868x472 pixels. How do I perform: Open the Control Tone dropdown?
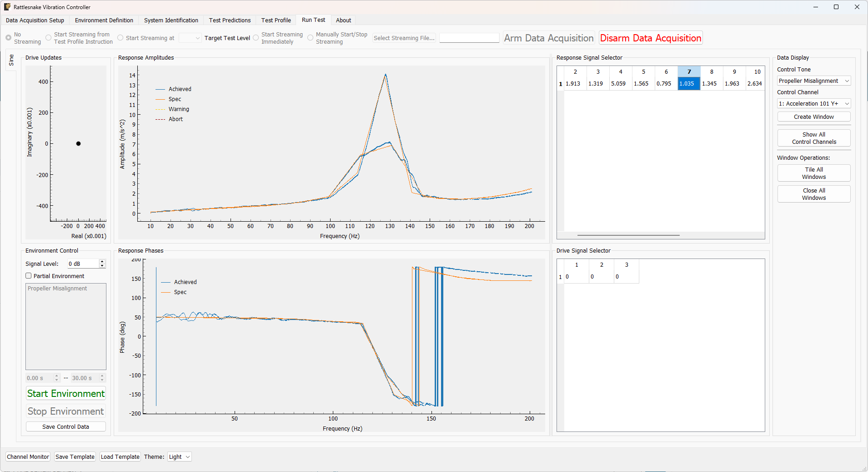(x=814, y=81)
